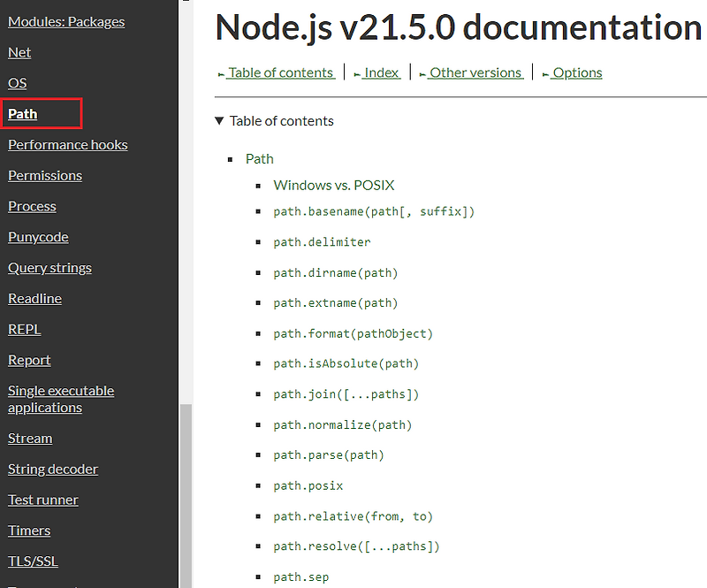The height and width of the screenshot is (588, 707).
Task: Click the Index link
Action: (x=381, y=73)
